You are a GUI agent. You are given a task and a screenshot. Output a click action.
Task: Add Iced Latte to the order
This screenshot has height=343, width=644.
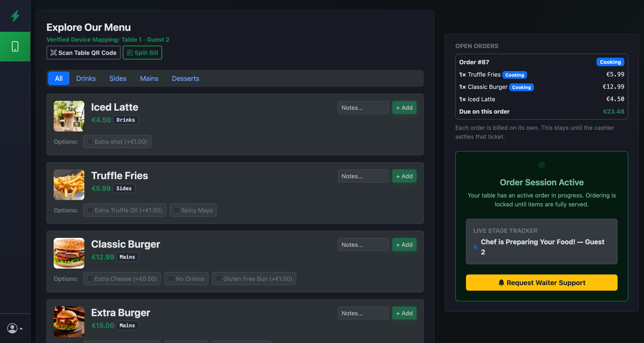404,108
